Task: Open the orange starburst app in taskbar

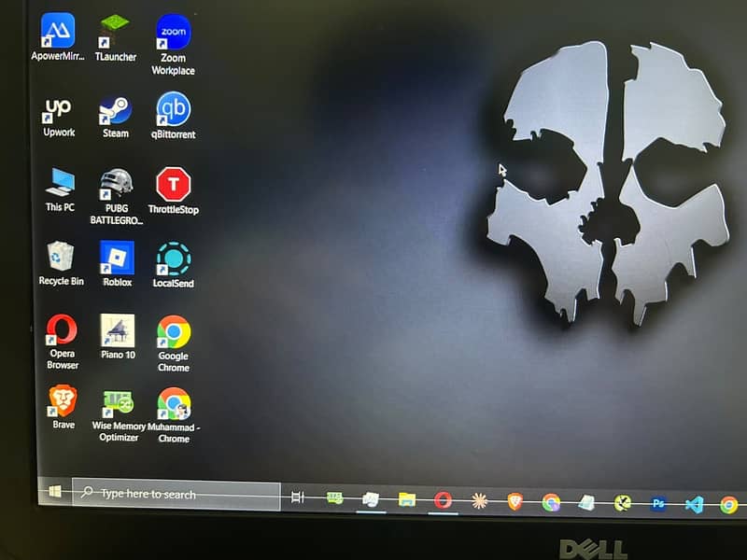Action: point(479,501)
